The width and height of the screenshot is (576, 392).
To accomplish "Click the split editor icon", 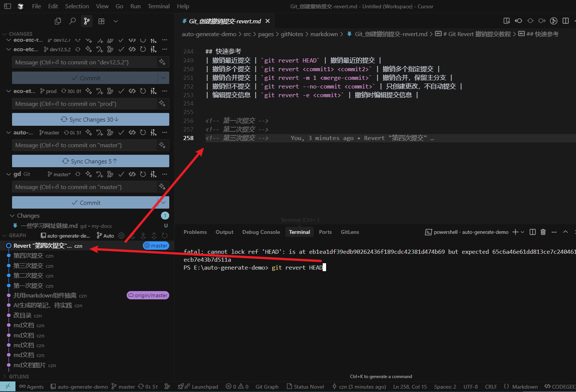I will pos(565,21).
